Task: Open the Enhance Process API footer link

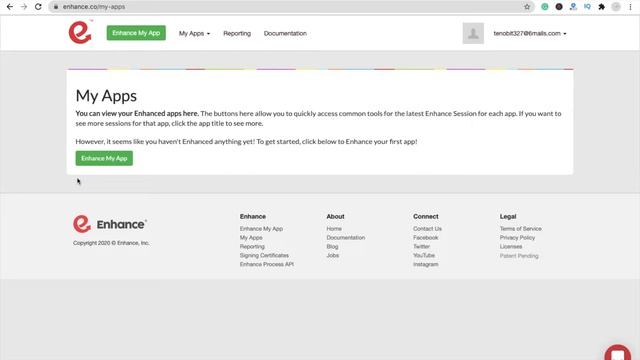Action: tap(267, 264)
